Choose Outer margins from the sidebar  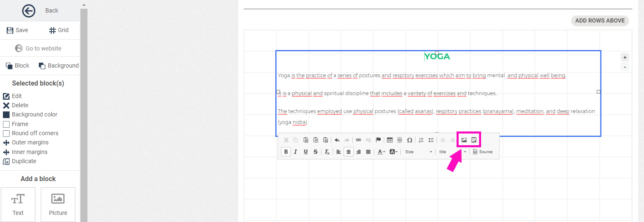pos(30,143)
